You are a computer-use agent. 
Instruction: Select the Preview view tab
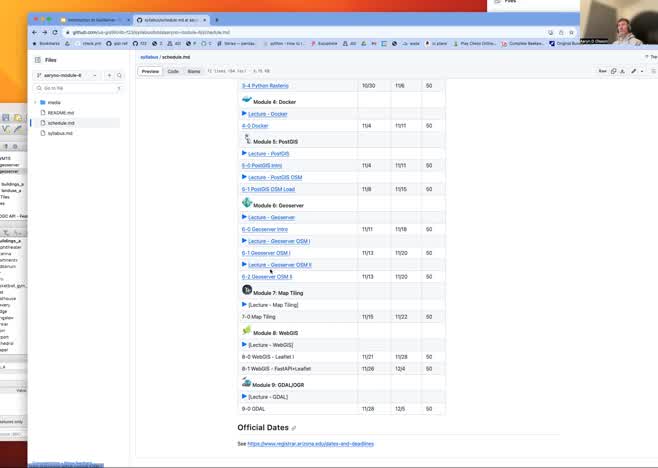click(150, 71)
